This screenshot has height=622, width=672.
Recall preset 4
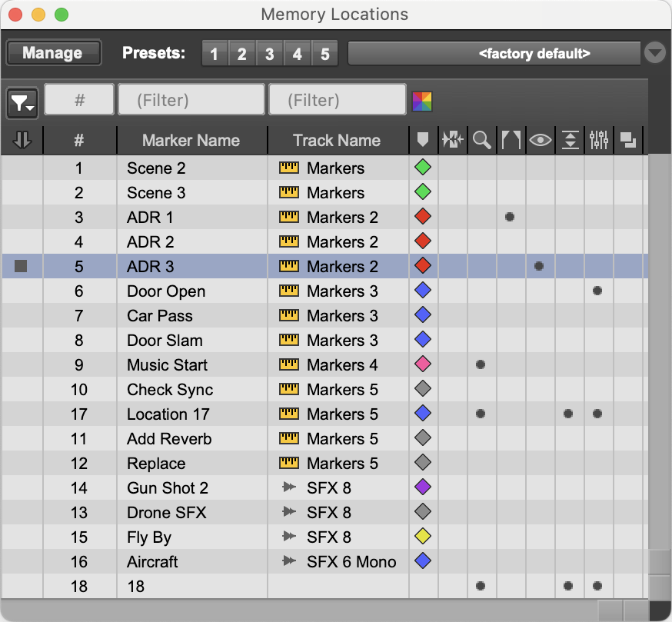click(297, 54)
